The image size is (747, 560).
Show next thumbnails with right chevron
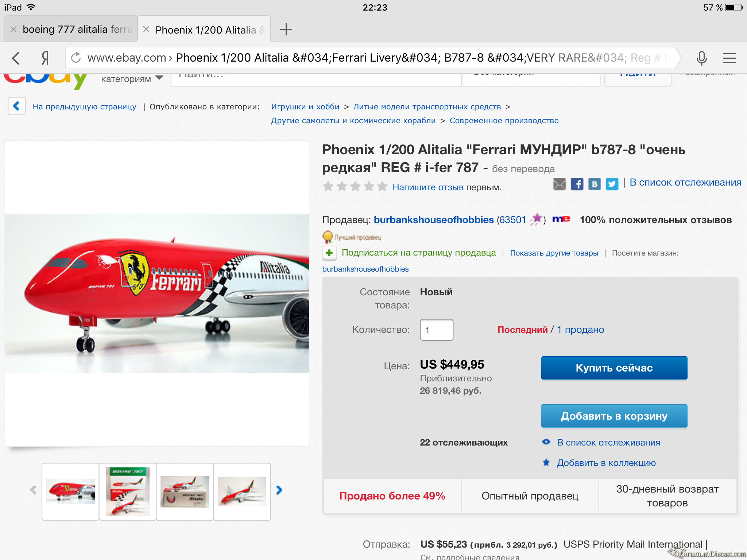(279, 490)
